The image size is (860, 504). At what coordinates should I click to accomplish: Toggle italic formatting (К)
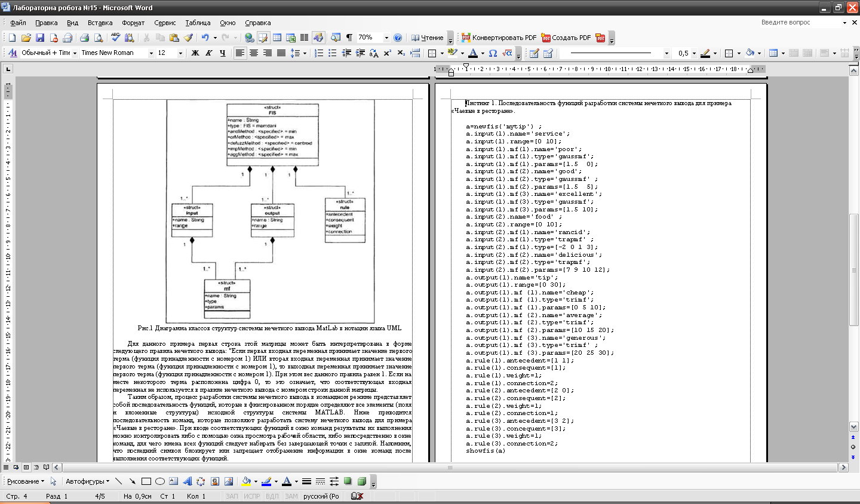208,53
